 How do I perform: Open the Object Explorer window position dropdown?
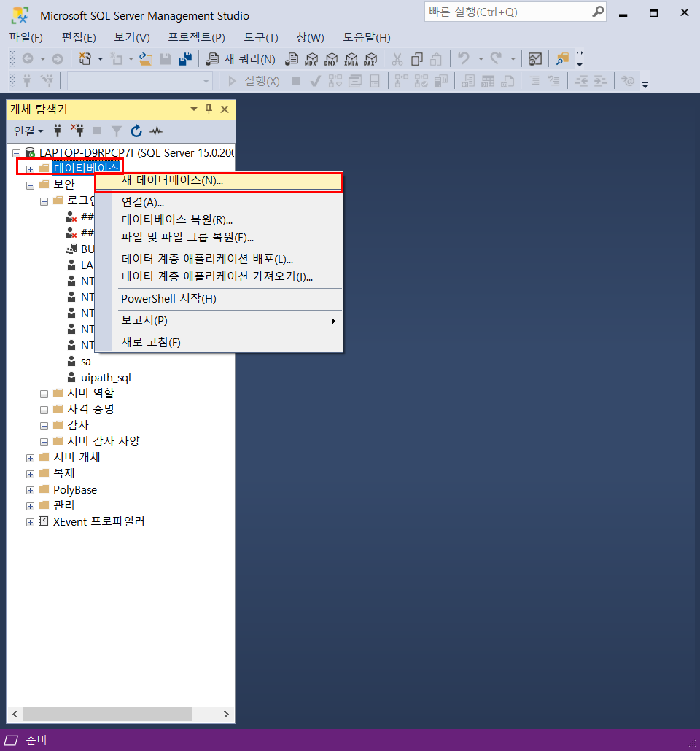pos(193,109)
